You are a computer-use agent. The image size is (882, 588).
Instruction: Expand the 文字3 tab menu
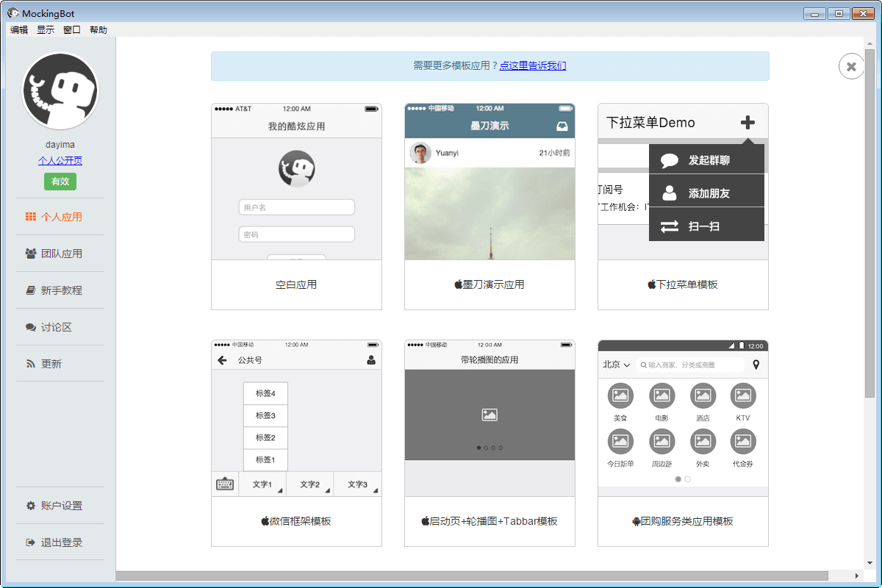pos(357,484)
